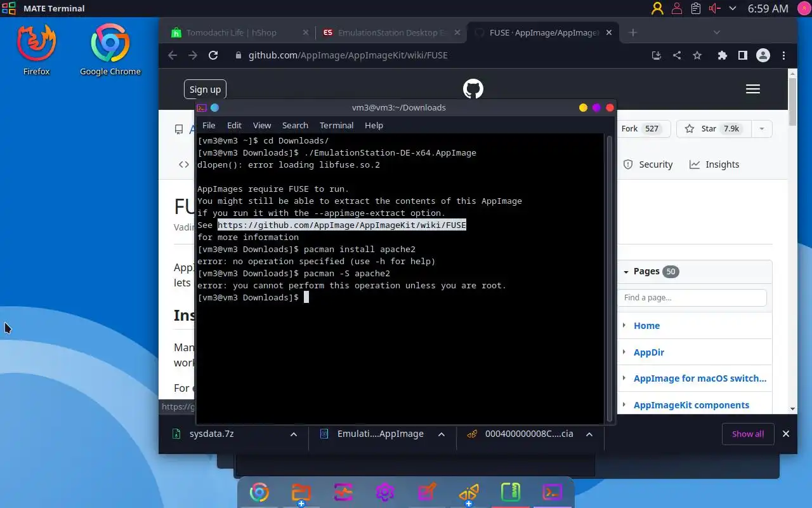Expand the AppDir page entry
The width and height of the screenshot is (812, 508).
click(624, 352)
